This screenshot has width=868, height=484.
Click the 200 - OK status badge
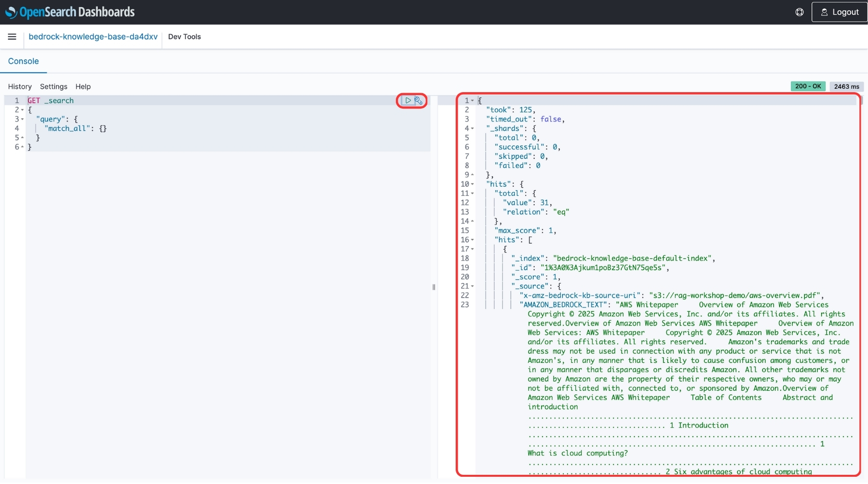pyautogui.click(x=808, y=86)
